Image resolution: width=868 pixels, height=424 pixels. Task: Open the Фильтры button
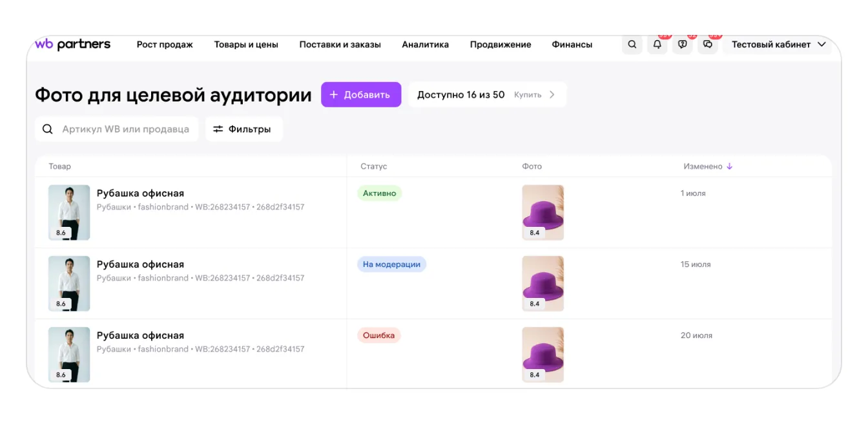(244, 129)
